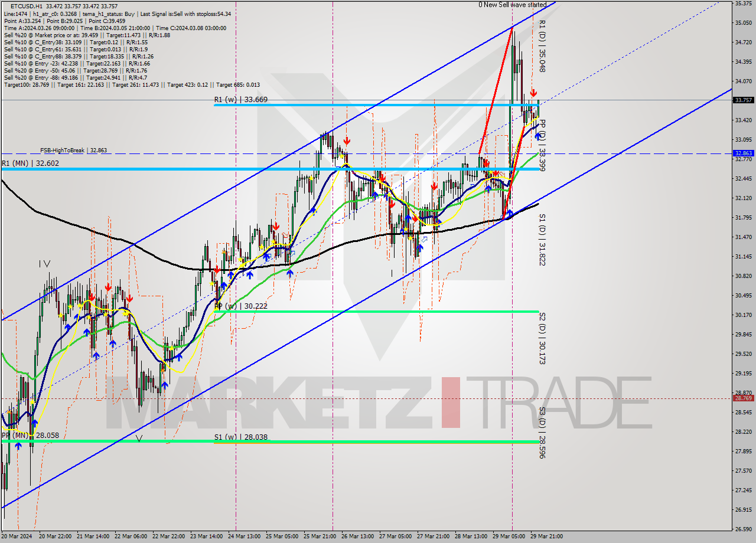This screenshot has width=756, height=543.
Task: Click the red 28.769 target price tag
Action: pos(743,398)
